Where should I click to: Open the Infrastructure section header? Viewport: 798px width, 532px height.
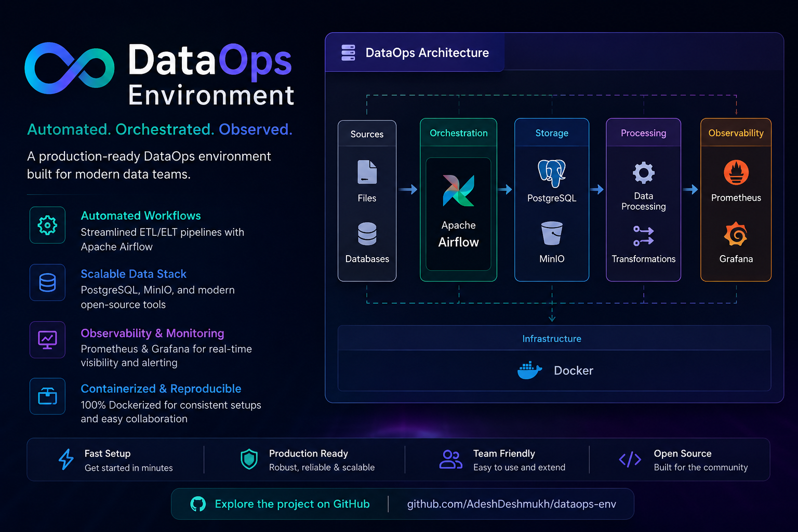[x=554, y=339]
